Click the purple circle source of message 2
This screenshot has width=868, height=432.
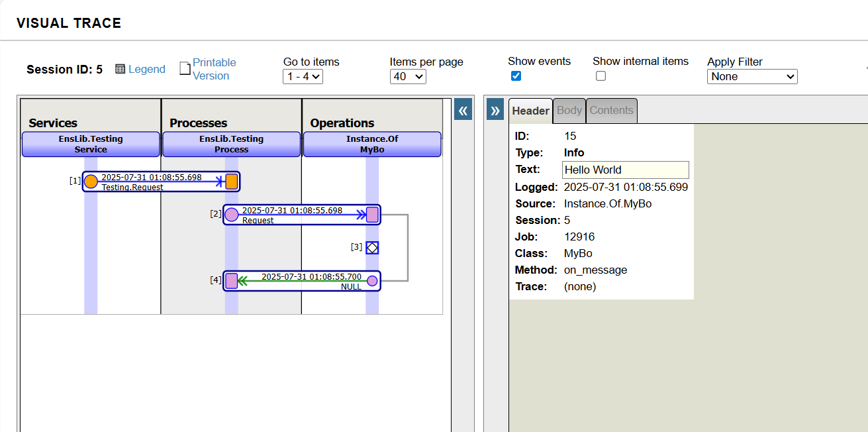click(231, 215)
